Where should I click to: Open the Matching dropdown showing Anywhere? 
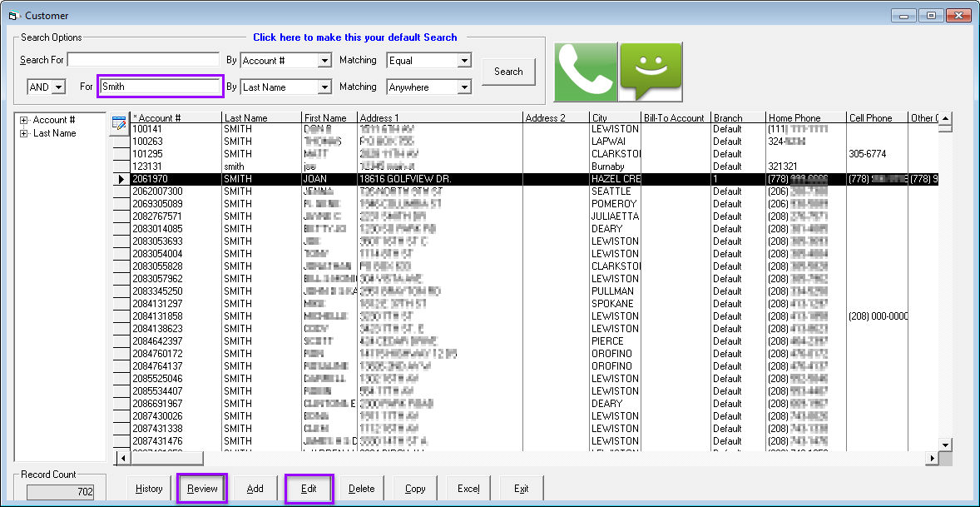(x=463, y=87)
